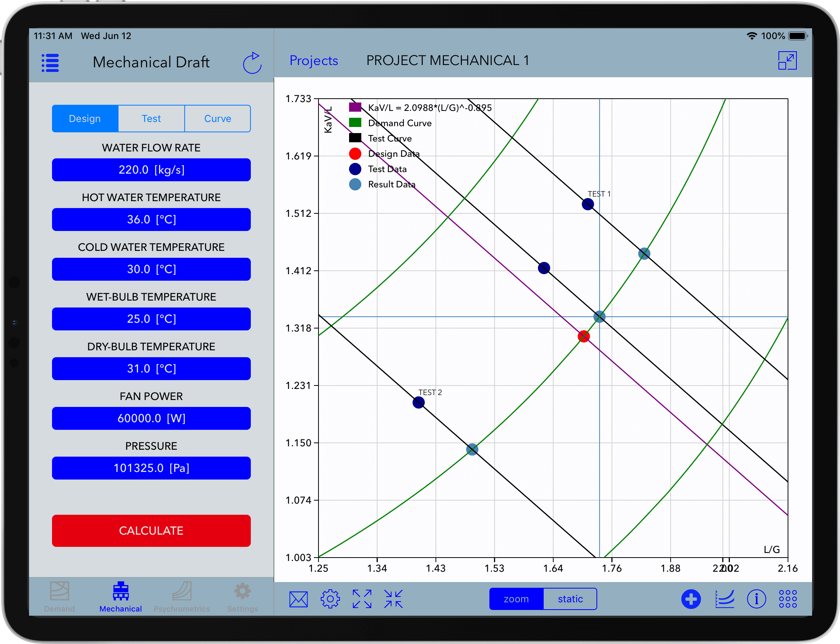The height and width of the screenshot is (644, 840).
Task: Collapse the chart with inward arrows icon
Action: click(393, 598)
